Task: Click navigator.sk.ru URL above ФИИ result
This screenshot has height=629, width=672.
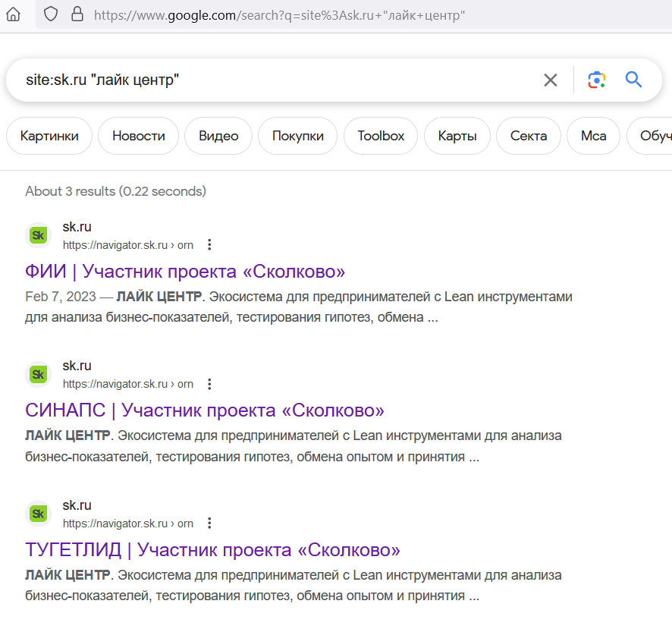Action: [x=127, y=245]
